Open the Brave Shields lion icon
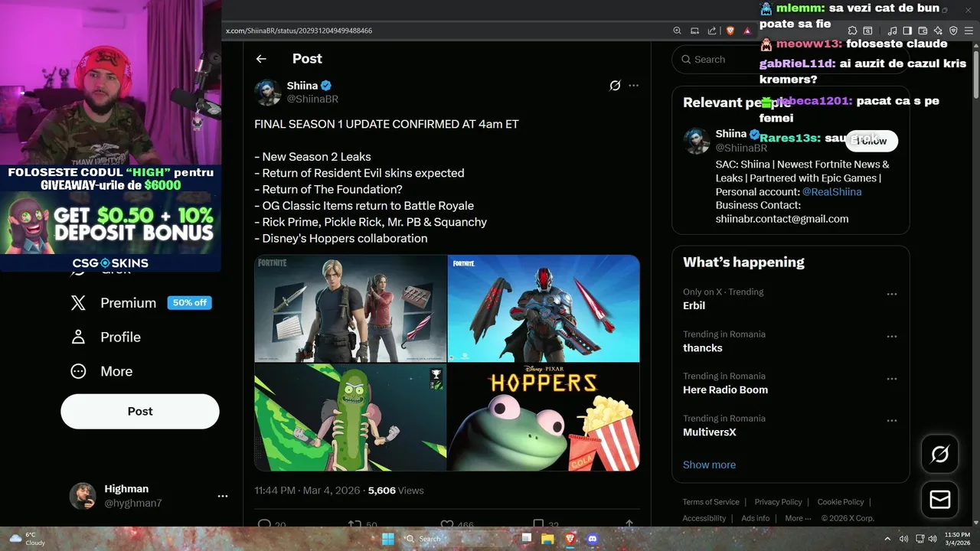980x551 pixels. point(730,31)
